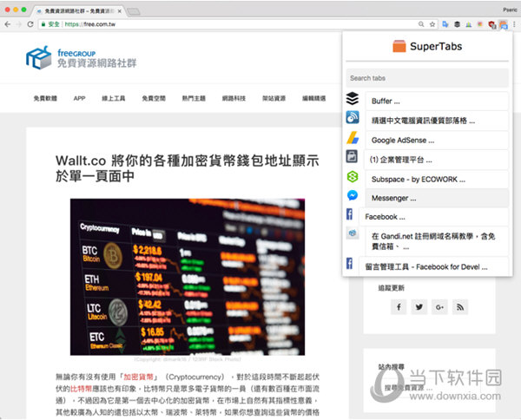This screenshot has height=420, width=521.
Task: Open the 架站資源 navigation item
Action: tap(274, 98)
